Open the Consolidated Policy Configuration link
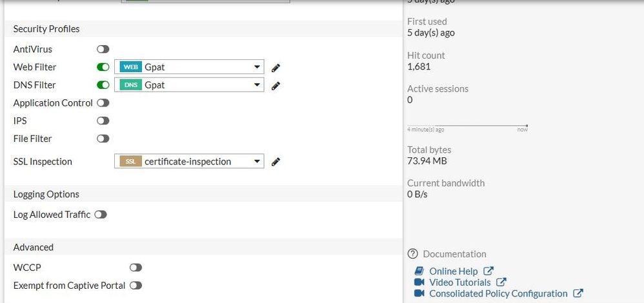This screenshot has width=644, height=303. [498, 293]
